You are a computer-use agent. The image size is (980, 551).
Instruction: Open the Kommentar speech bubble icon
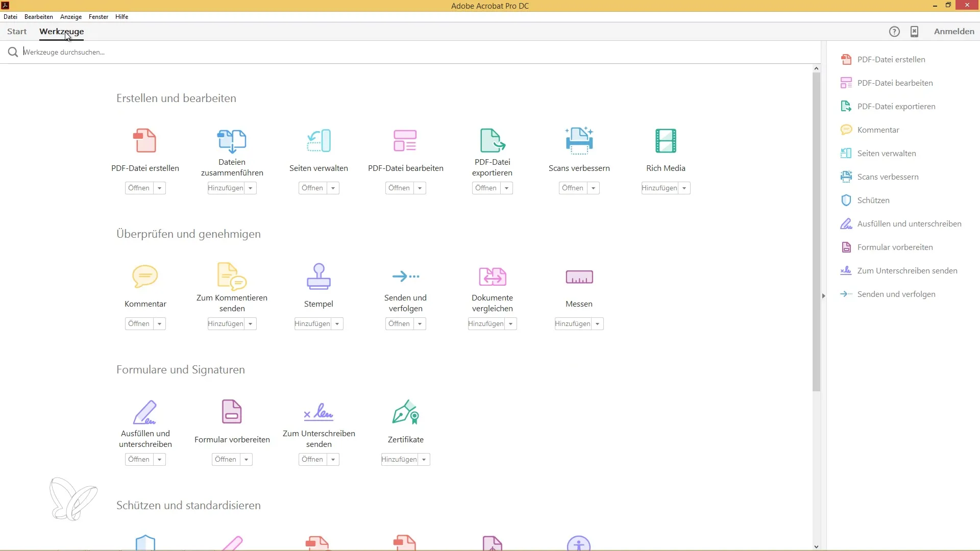[145, 276]
